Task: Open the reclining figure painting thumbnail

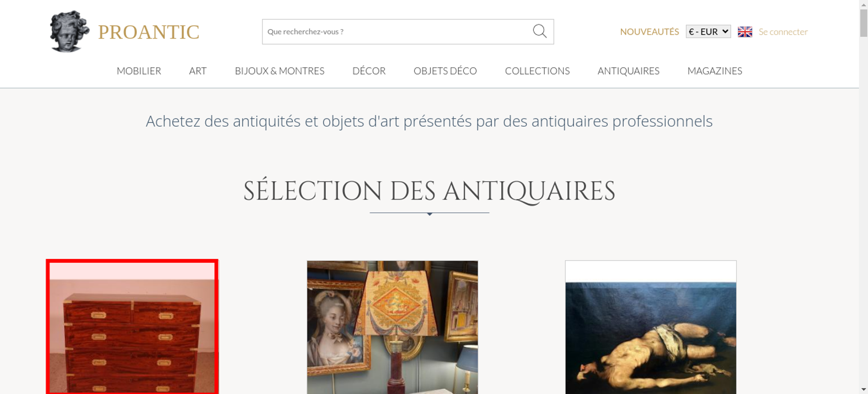Action: pyautogui.click(x=651, y=327)
